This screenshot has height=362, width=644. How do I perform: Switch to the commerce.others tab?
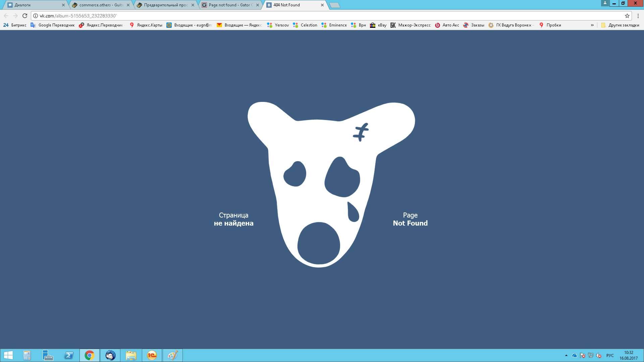coord(100,5)
